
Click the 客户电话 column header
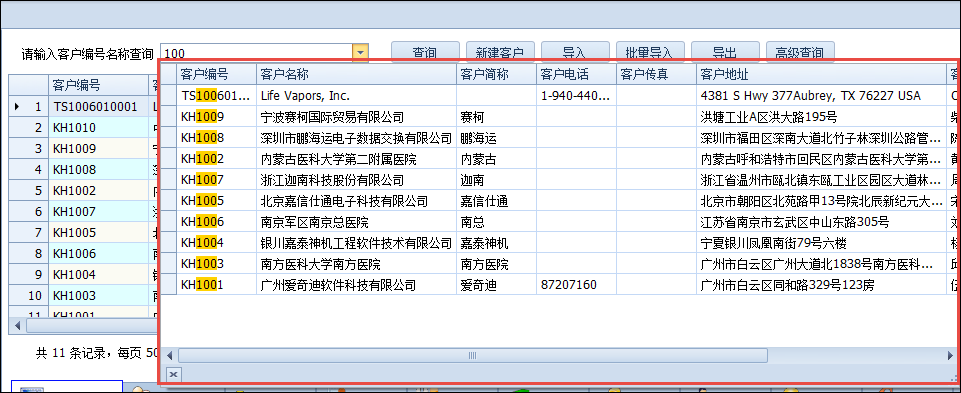pos(576,74)
